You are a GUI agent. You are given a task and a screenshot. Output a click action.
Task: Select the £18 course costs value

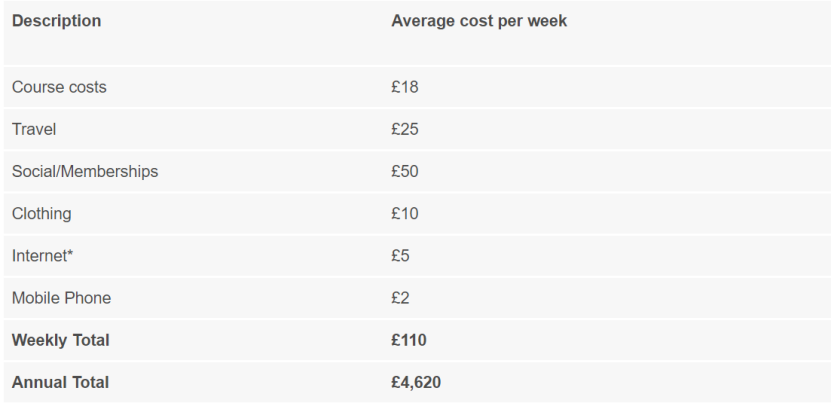[x=404, y=87]
